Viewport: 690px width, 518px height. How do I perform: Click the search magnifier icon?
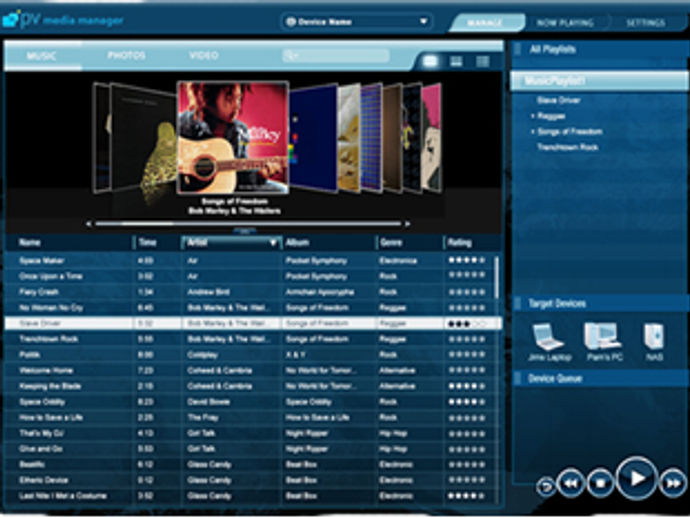click(290, 55)
